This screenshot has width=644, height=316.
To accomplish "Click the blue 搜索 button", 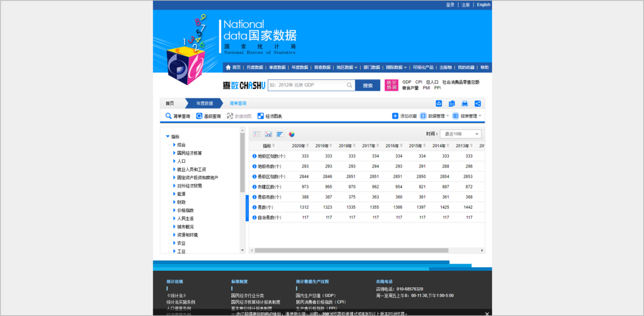I will click(x=367, y=85).
